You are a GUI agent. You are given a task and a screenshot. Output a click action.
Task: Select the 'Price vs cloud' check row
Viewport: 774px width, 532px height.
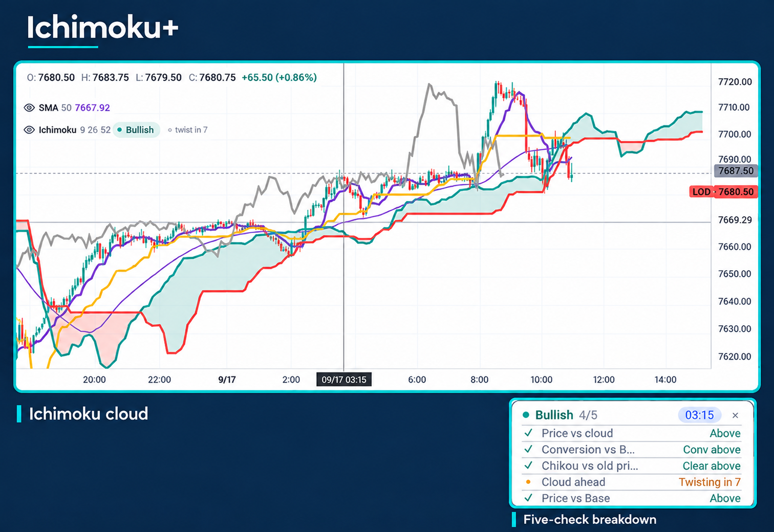tap(632, 433)
